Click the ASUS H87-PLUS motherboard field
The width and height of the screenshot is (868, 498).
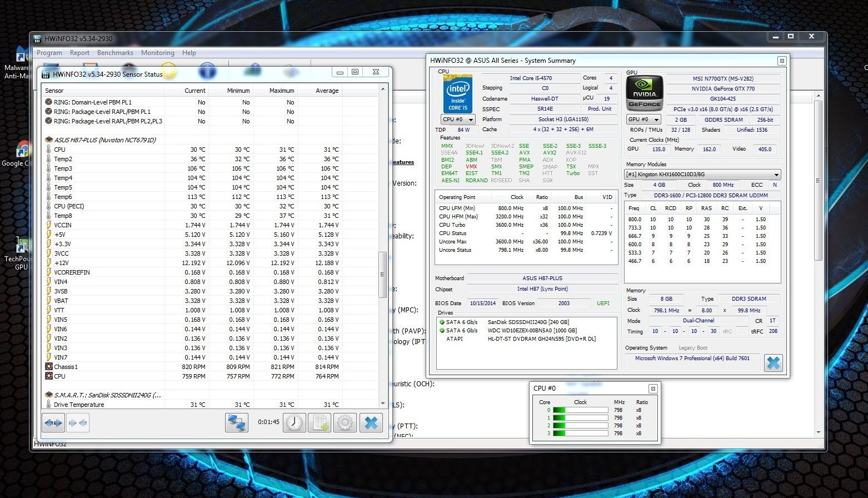pos(542,278)
